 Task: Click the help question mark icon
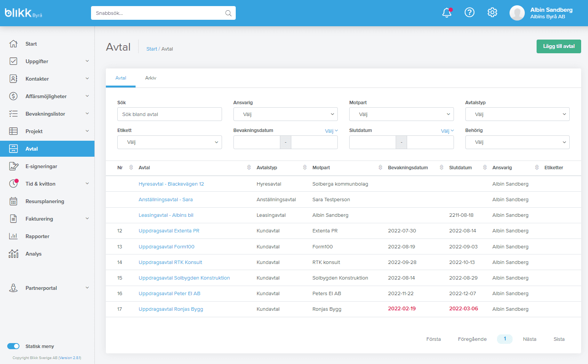click(x=470, y=13)
